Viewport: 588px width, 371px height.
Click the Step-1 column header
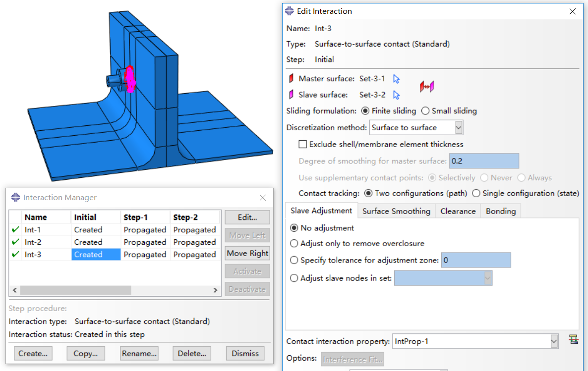(145, 217)
